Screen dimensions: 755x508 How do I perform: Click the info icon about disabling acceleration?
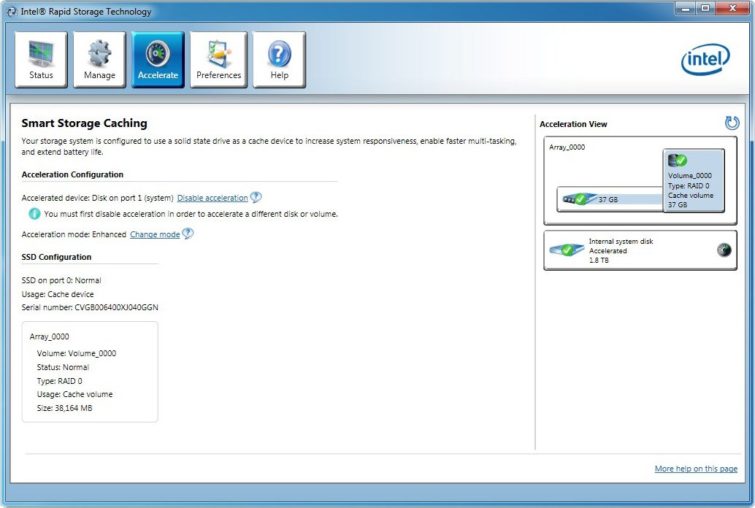tap(34, 213)
